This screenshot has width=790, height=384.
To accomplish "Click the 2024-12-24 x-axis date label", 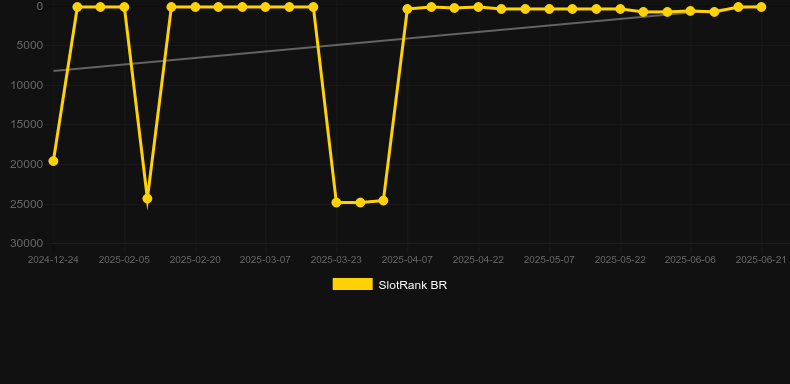I will pyautogui.click(x=53, y=260).
